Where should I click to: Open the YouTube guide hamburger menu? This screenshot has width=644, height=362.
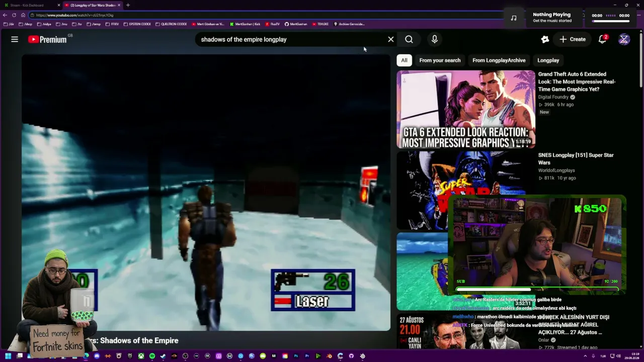click(x=15, y=39)
